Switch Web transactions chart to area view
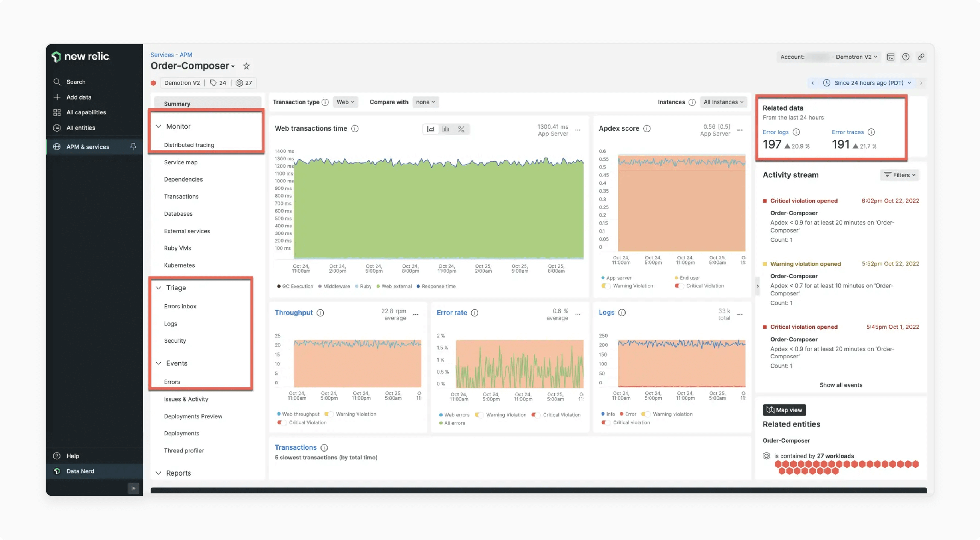The width and height of the screenshot is (980, 540). (431, 129)
